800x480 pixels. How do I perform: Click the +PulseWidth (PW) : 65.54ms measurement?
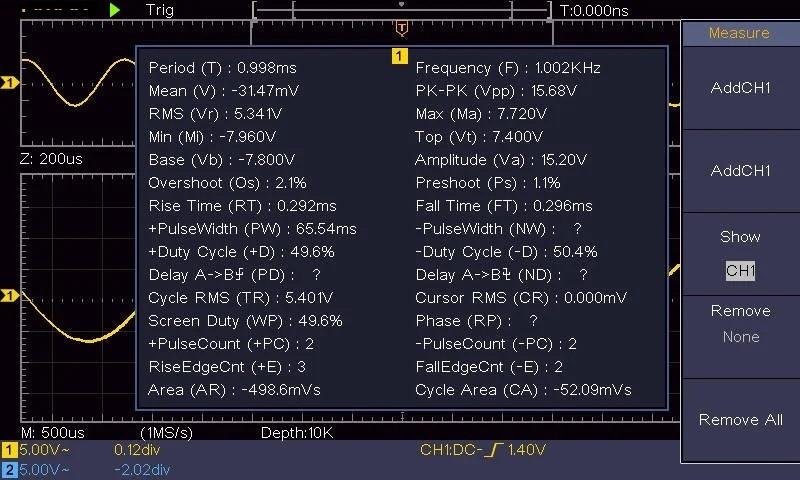[x=253, y=229]
